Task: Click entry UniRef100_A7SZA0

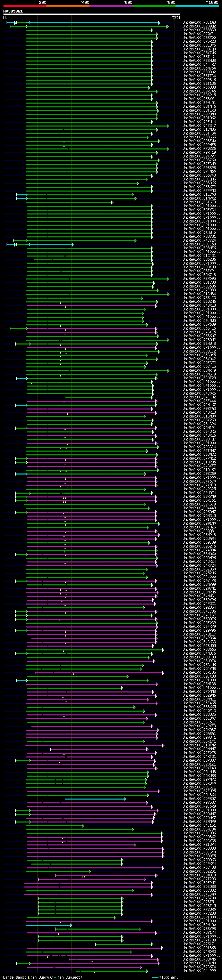Action: (x=199, y=898)
